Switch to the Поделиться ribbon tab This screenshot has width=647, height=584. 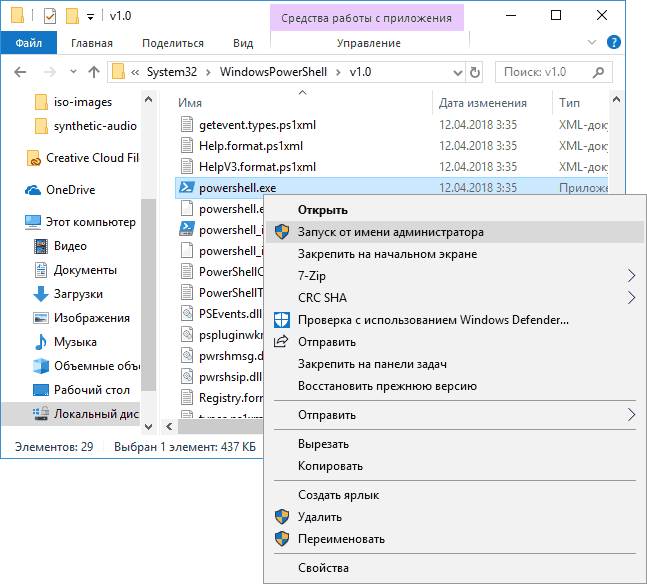coord(173,43)
